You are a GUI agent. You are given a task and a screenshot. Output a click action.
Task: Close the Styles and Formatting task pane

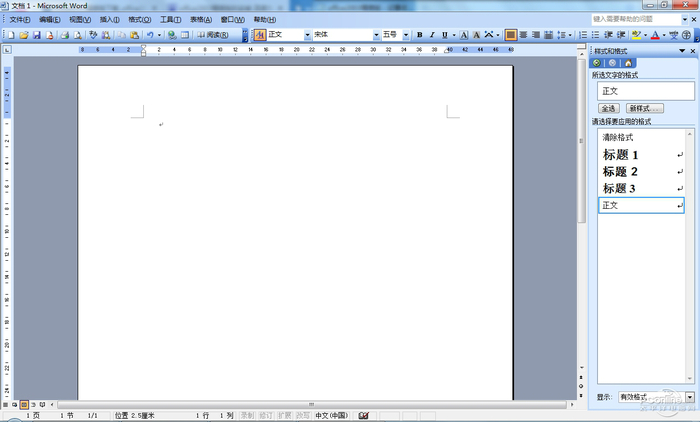[x=693, y=51]
